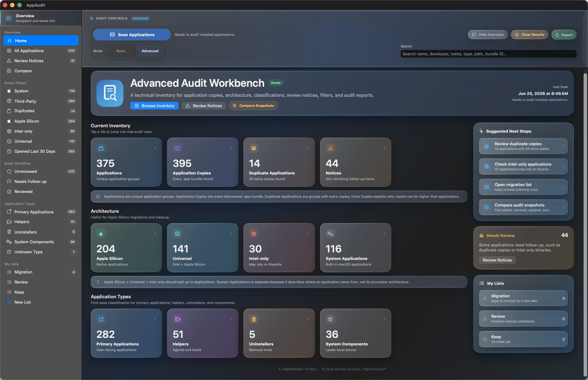Open Helpers tile chevron
The image size is (588, 380).
click(231, 319)
